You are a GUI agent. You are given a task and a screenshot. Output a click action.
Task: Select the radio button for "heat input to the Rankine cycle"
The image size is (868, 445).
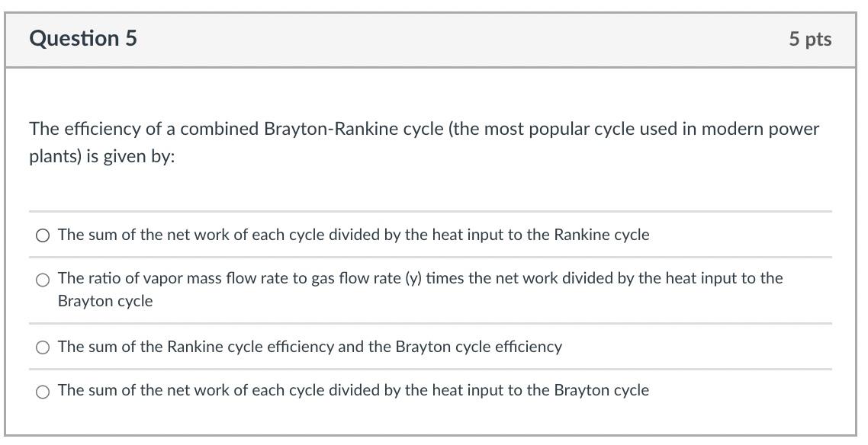click(x=43, y=235)
